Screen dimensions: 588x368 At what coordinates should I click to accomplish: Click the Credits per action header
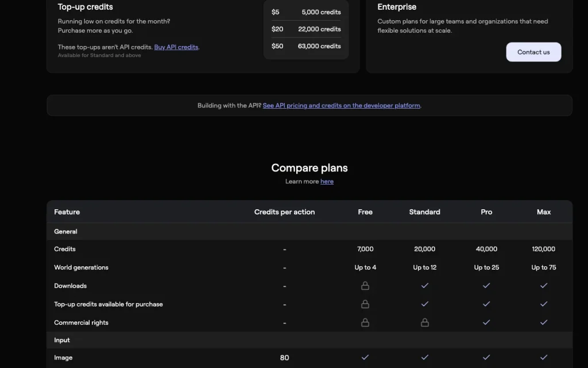284,212
